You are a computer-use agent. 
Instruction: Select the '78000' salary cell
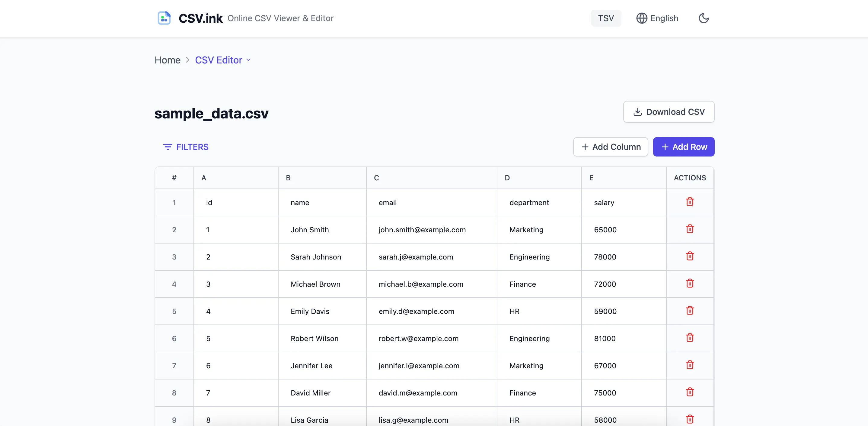pyautogui.click(x=624, y=257)
